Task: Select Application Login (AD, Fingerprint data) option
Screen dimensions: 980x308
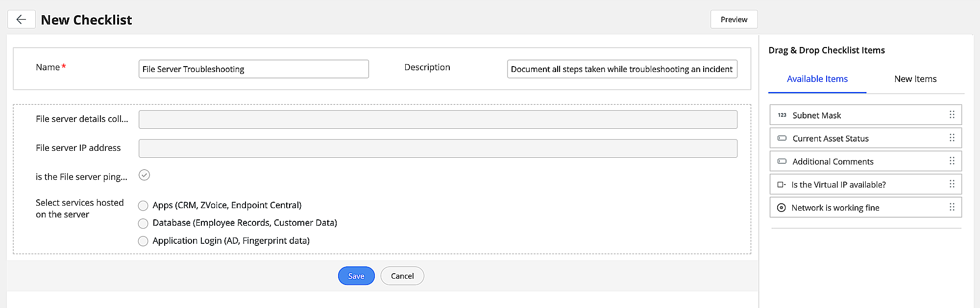Action: (143, 241)
